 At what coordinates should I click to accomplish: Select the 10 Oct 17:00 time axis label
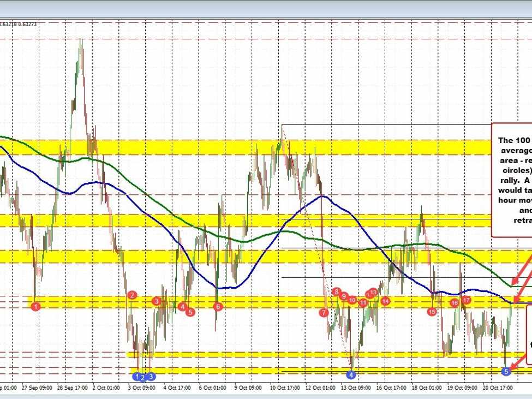(284, 388)
